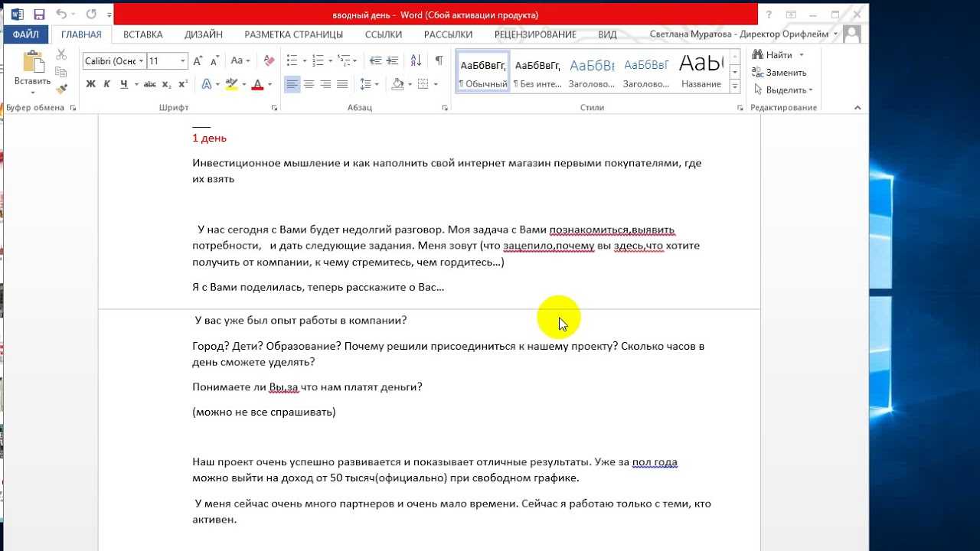
Task: Click the red heading '1 день'
Action: click(209, 139)
